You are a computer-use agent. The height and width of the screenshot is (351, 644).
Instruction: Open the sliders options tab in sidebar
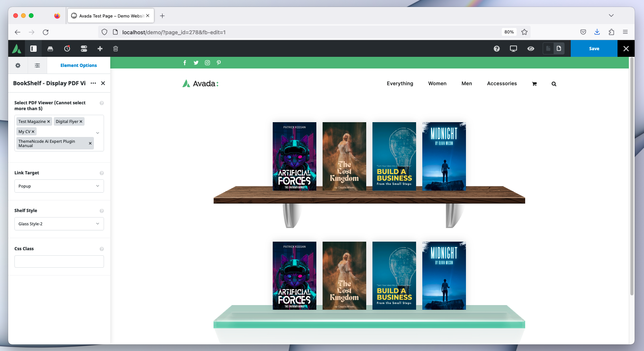pyautogui.click(x=37, y=65)
